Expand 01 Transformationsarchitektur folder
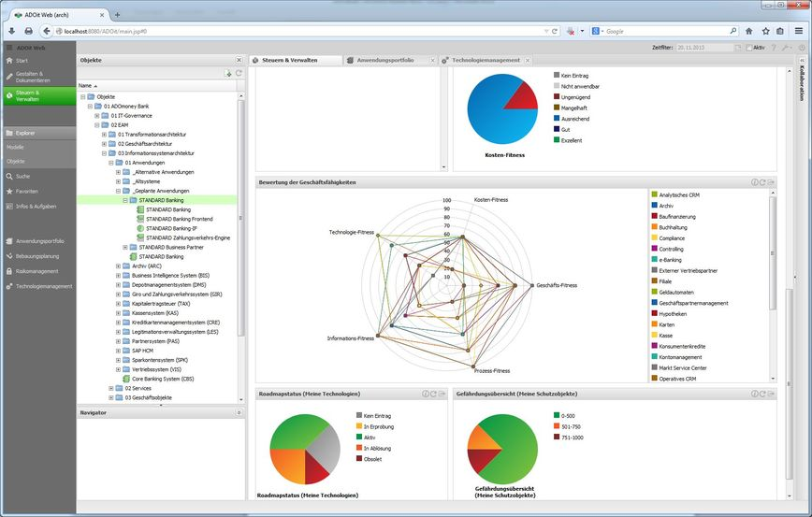The height and width of the screenshot is (517, 812). (x=104, y=135)
